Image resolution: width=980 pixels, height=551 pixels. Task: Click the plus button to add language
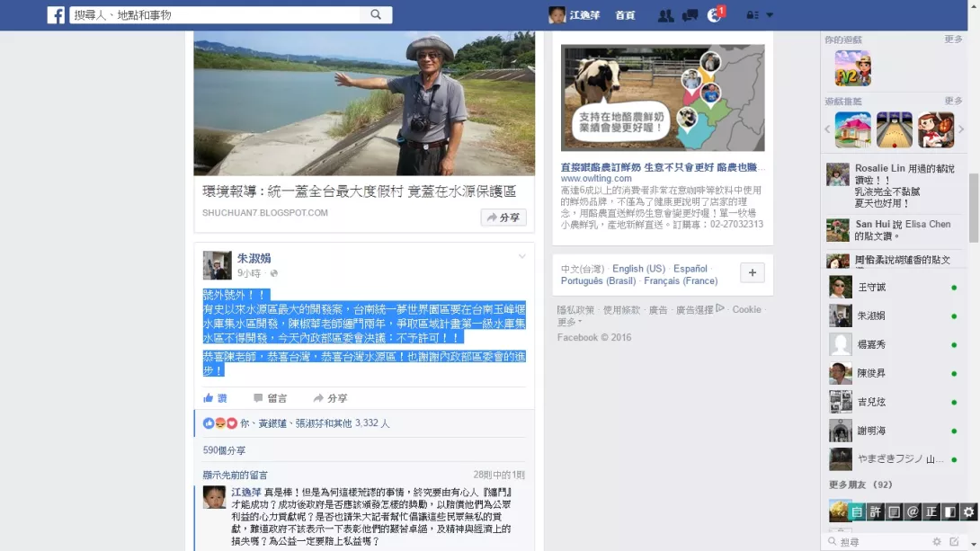(753, 273)
